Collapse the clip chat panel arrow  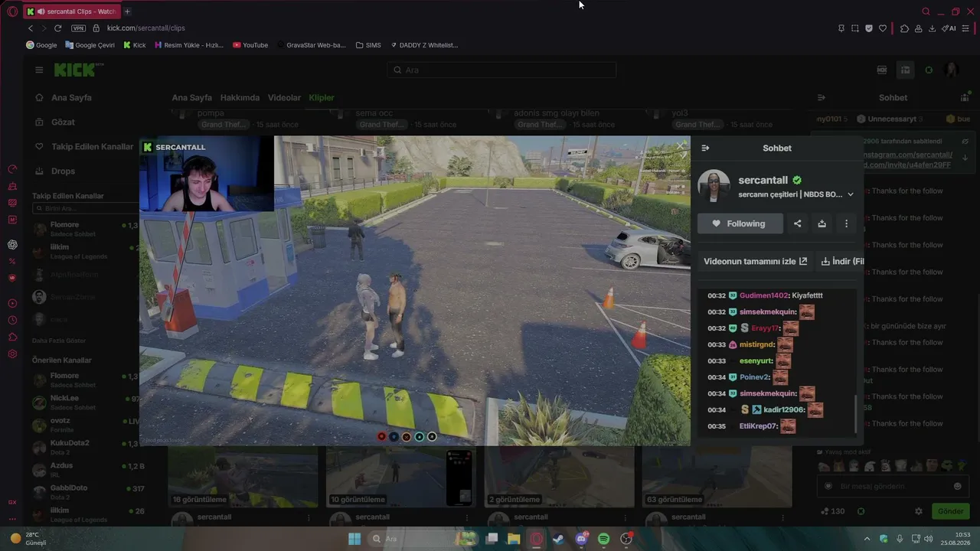705,148
